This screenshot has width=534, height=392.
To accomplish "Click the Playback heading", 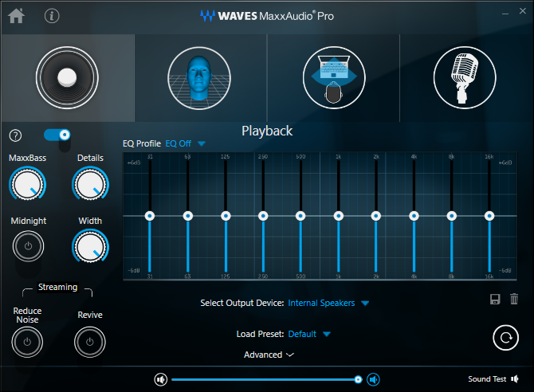I will 267,131.
